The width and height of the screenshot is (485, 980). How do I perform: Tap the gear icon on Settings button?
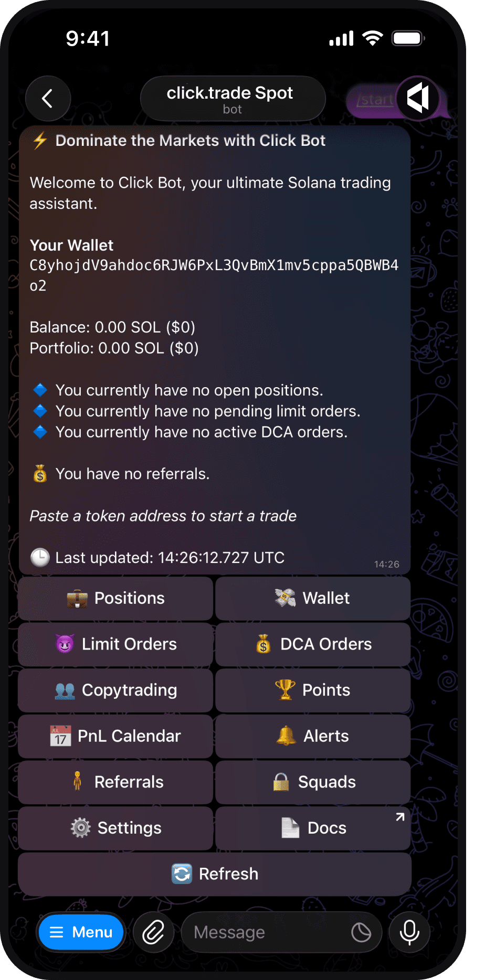pyautogui.click(x=80, y=828)
